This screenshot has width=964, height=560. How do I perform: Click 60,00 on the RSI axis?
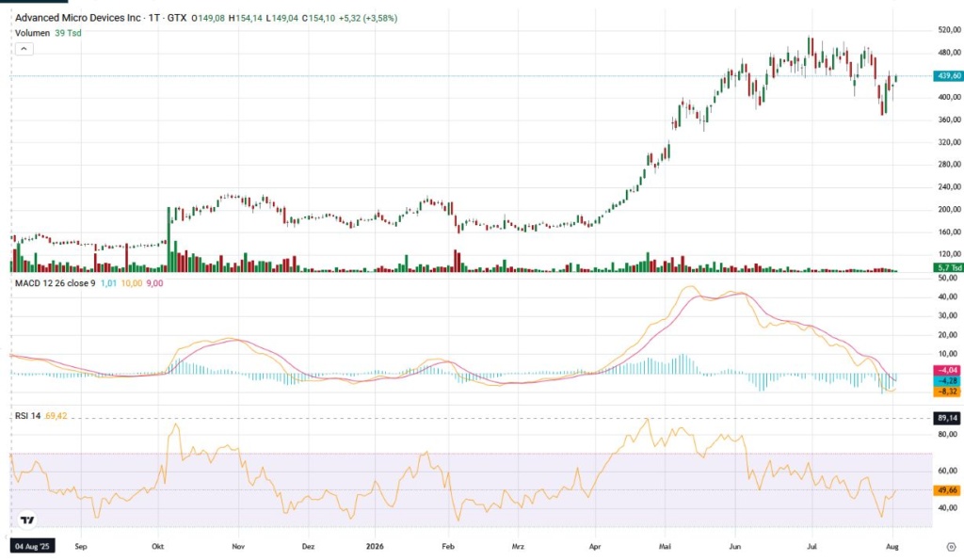coord(947,471)
